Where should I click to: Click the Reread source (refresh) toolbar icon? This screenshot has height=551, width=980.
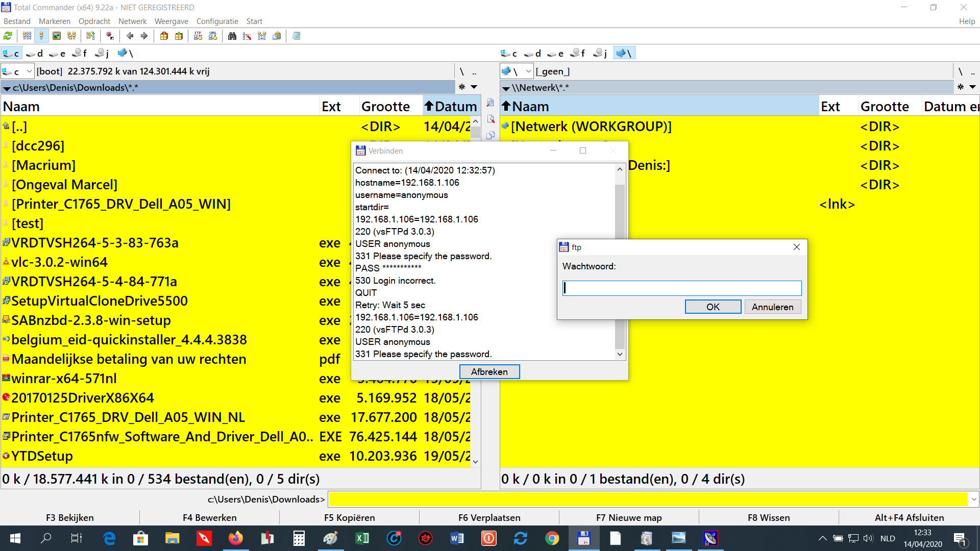click(8, 36)
